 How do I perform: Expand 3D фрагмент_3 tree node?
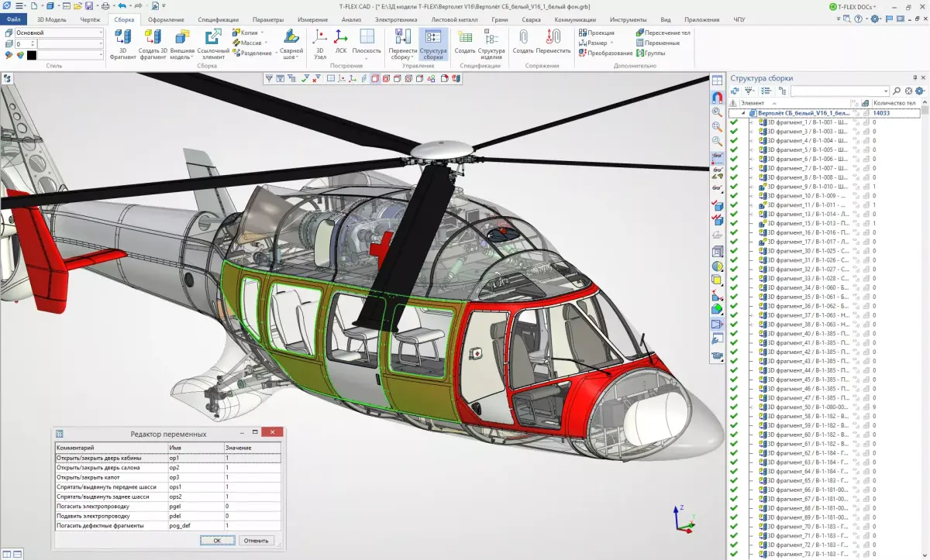tap(750, 131)
